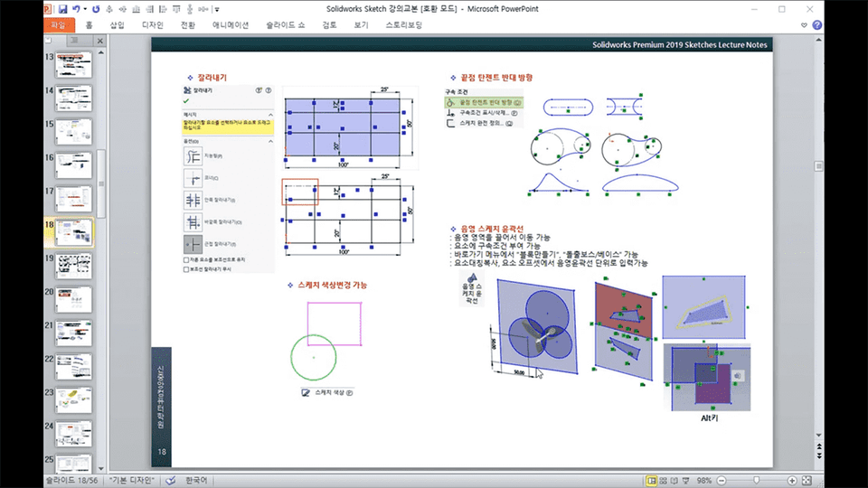Click the 한국어 language indicator

[x=196, y=480]
